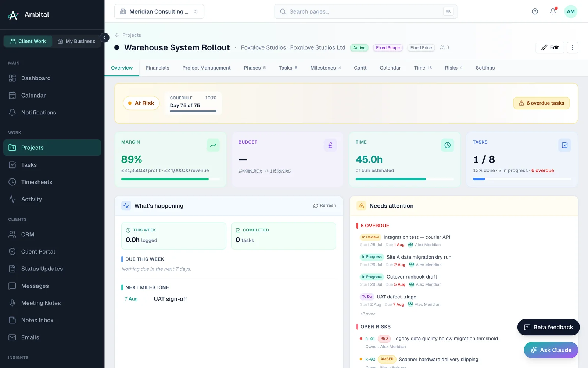Open CRM in the sidebar
The width and height of the screenshot is (588, 368).
tap(52, 234)
